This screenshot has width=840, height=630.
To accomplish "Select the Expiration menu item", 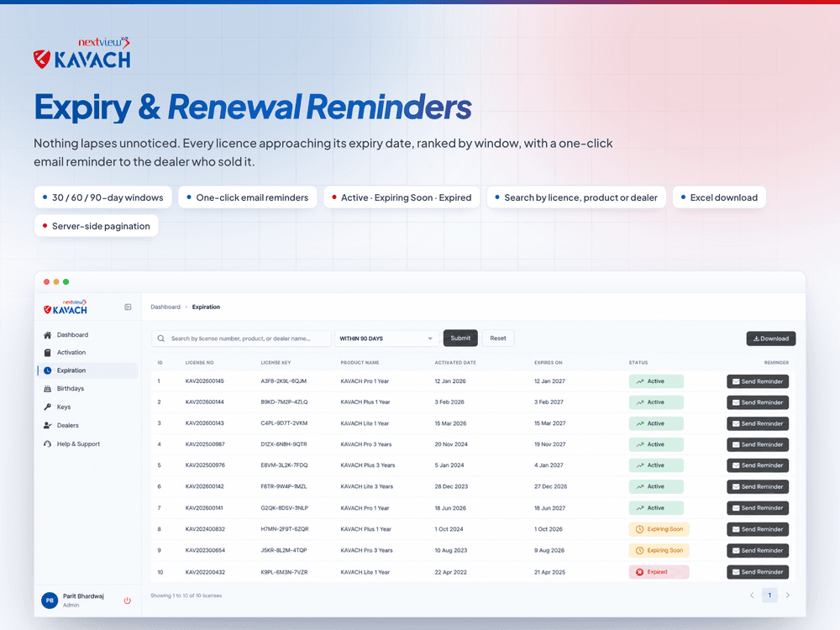I will pos(88,370).
